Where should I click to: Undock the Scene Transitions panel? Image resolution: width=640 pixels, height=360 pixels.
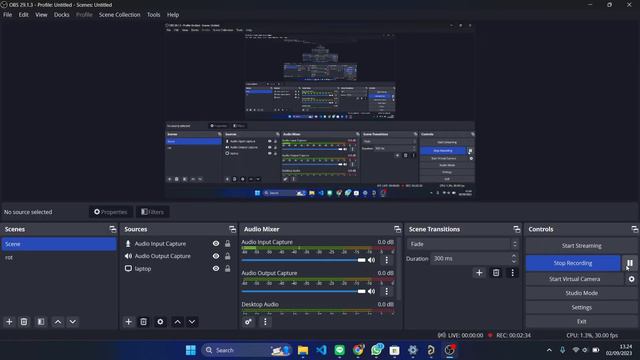tap(517, 229)
